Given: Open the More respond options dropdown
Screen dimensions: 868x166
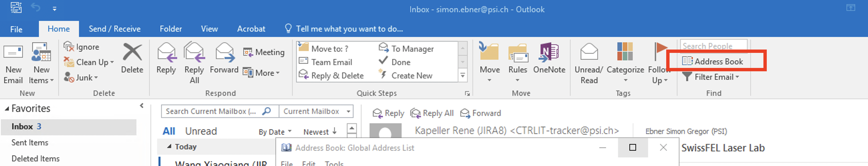Looking at the screenshot, I should 261,73.
